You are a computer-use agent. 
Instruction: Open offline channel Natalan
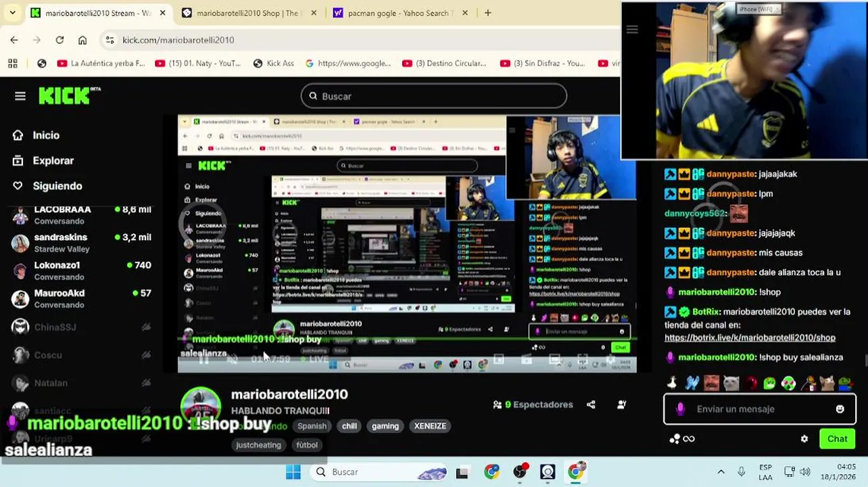click(81, 383)
